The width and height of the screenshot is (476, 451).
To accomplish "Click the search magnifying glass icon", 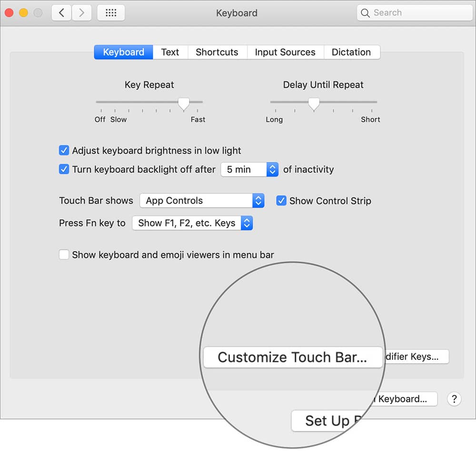I will [x=365, y=13].
